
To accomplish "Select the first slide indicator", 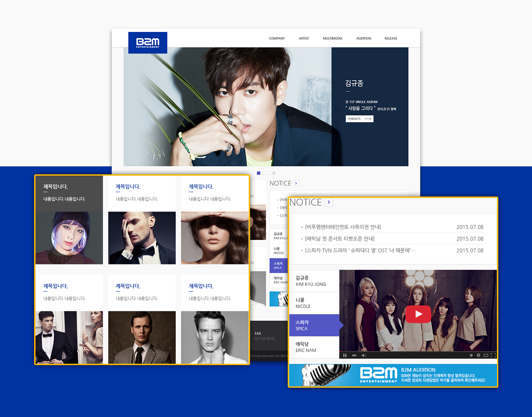I will (x=258, y=173).
